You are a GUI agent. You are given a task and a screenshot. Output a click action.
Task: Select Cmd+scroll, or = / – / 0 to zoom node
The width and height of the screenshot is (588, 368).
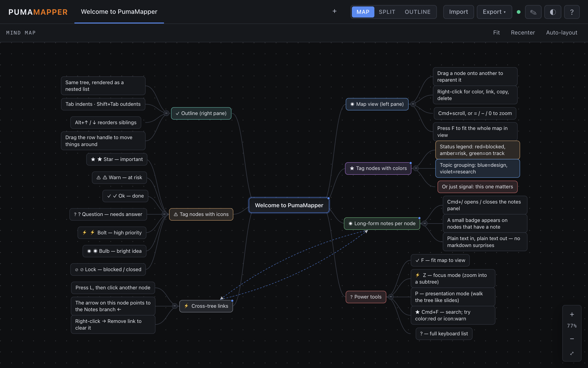[x=475, y=113]
